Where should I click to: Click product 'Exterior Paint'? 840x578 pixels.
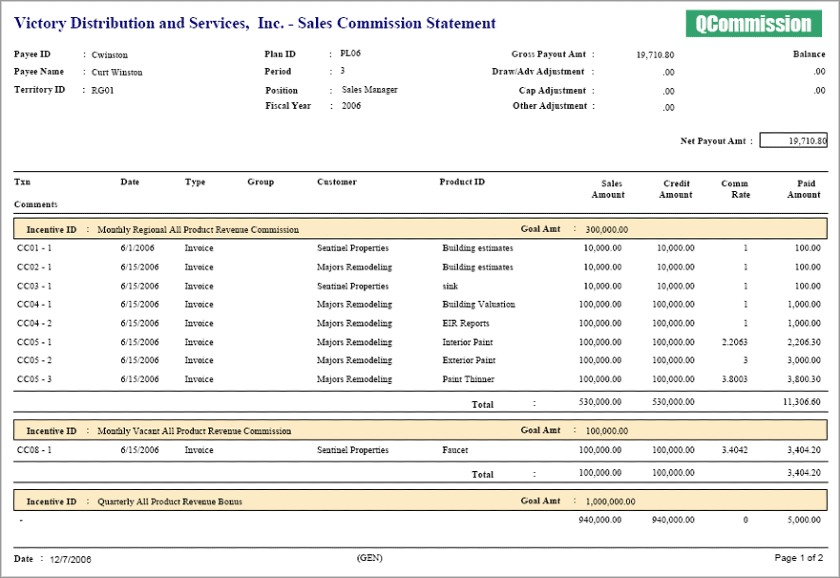point(469,360)
